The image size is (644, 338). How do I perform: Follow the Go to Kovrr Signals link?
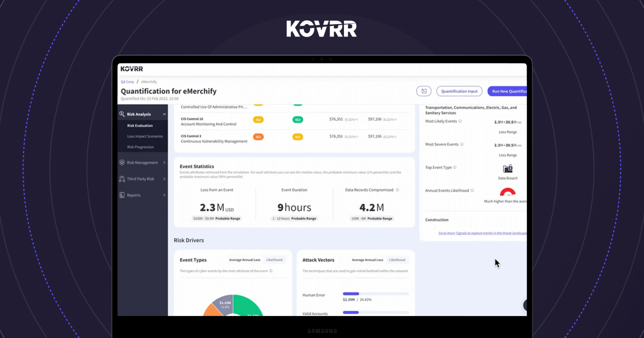(x=483, y=233)
